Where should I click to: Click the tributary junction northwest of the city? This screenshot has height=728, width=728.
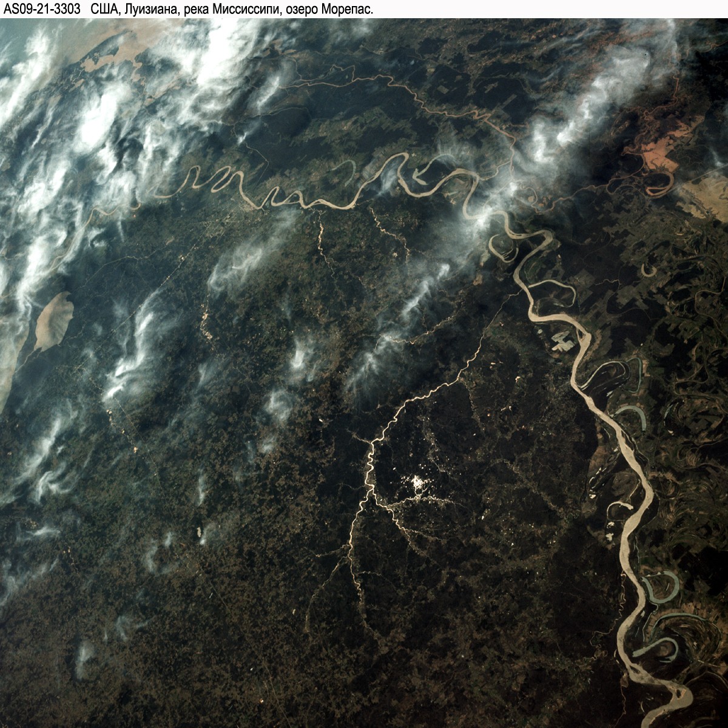tap(371, 442)
